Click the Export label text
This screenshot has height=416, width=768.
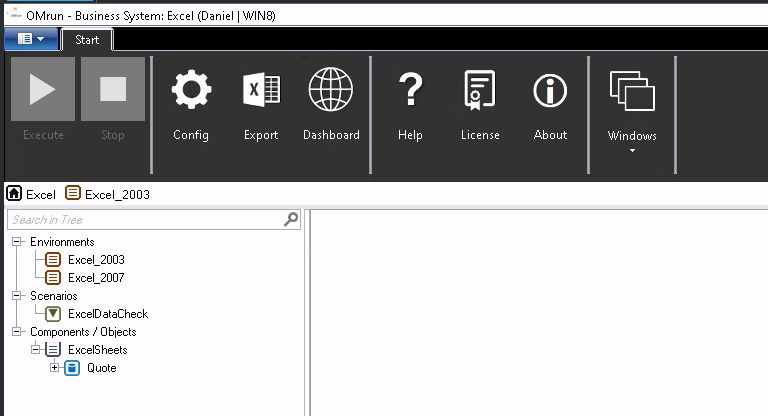click(261, 135)
